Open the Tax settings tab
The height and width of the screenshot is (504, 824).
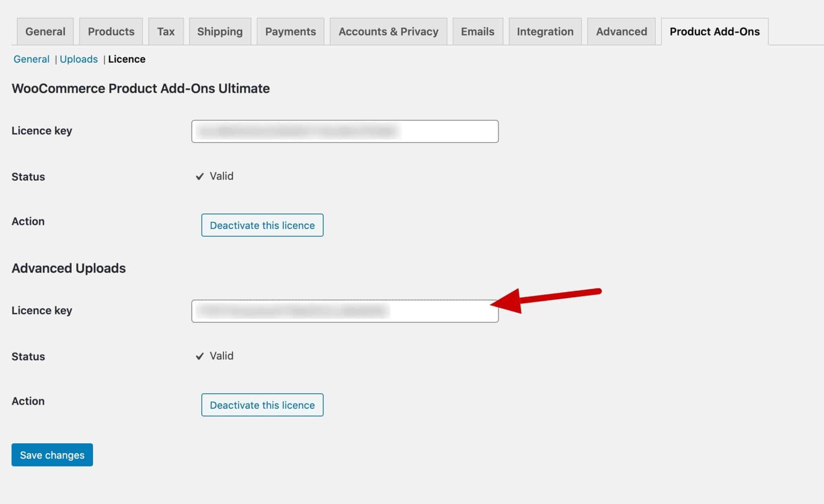[166, 31]
